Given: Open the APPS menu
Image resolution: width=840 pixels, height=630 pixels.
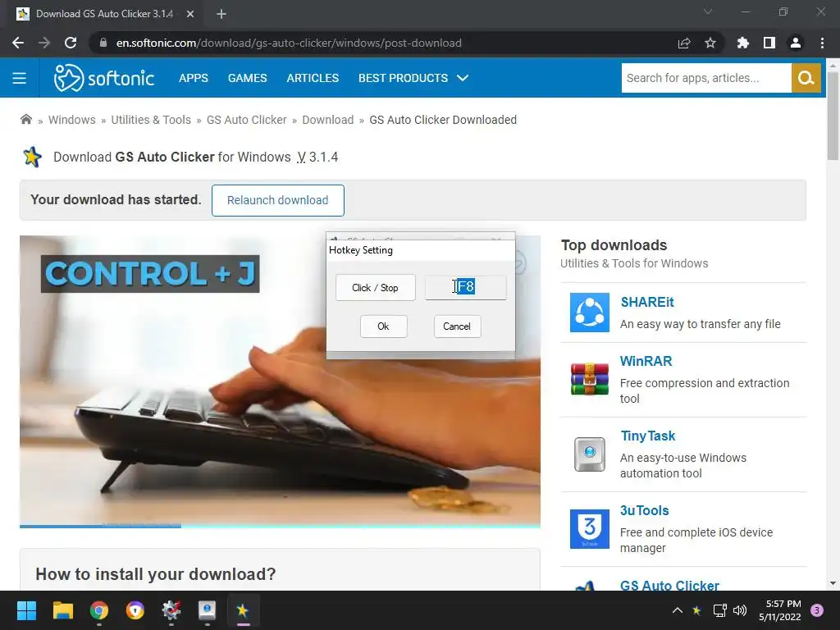Looking at the screenshot, I should (194, 78).
